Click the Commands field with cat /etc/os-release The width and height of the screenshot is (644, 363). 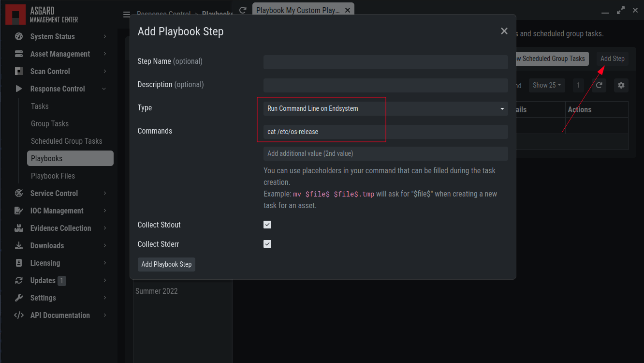click(x=386, y=132)
